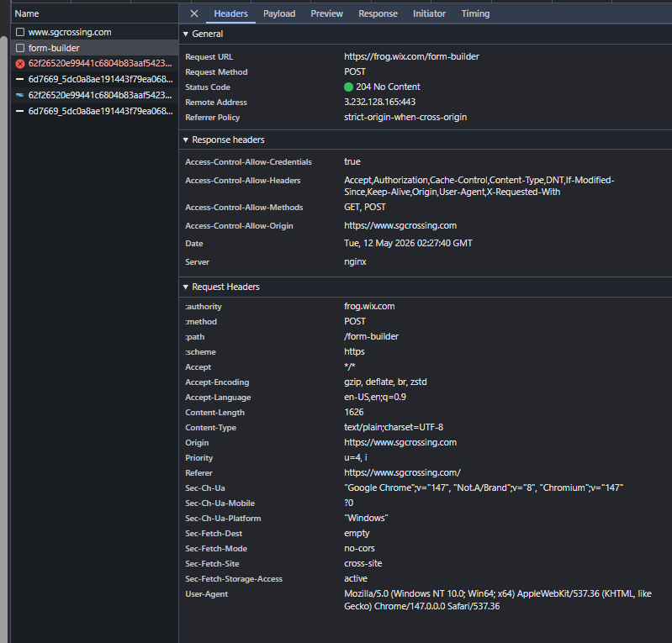
Task: Click the Server value nginx
Action: coord(355,261)
